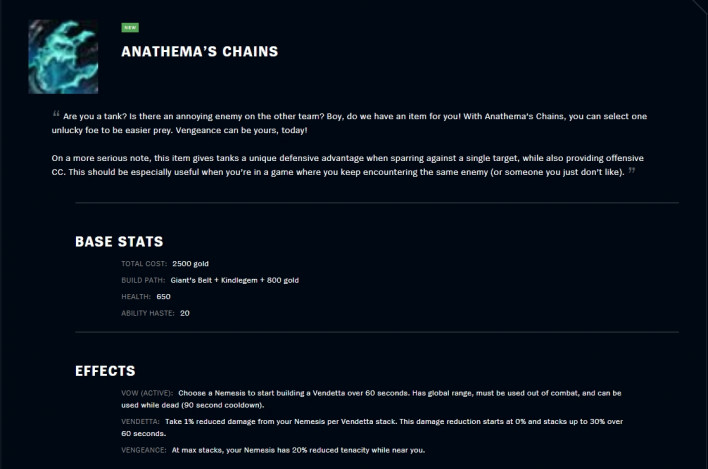Image resolution: width=708 pixels, height=469 pixels.
Task: Click the HEALTH label
Action: 136,297
